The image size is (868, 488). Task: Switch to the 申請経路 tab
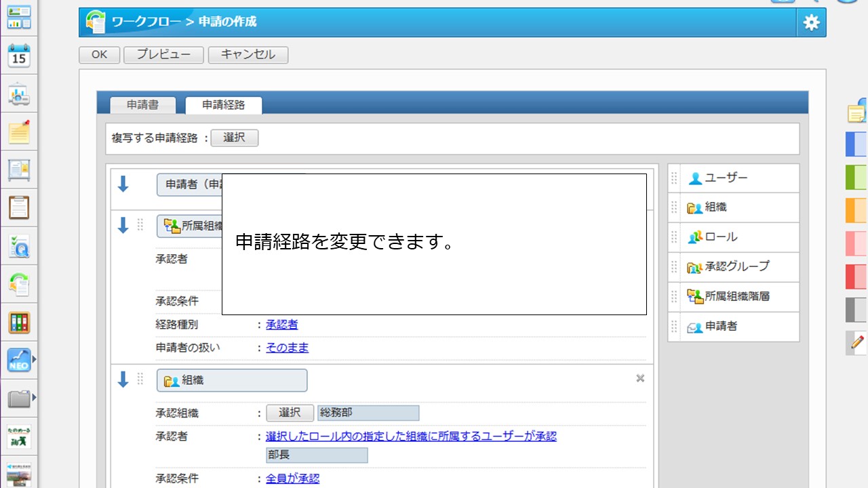[x=223, y=105]
